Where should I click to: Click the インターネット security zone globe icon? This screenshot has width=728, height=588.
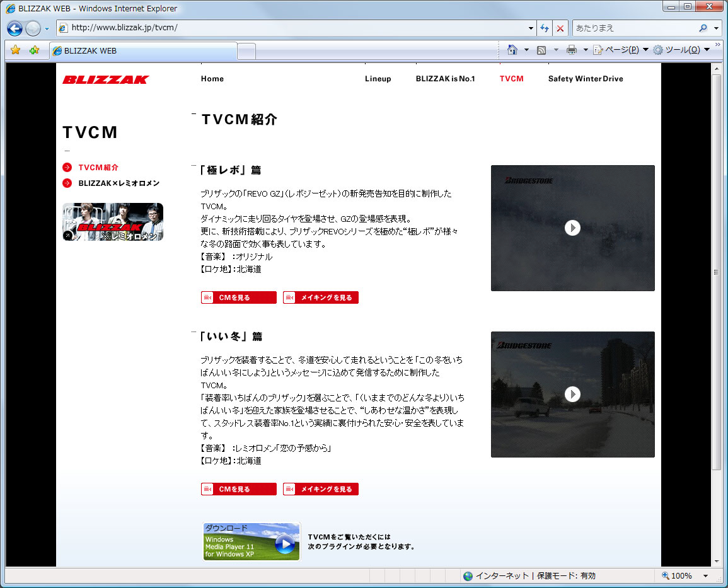(x=468, y=576)
